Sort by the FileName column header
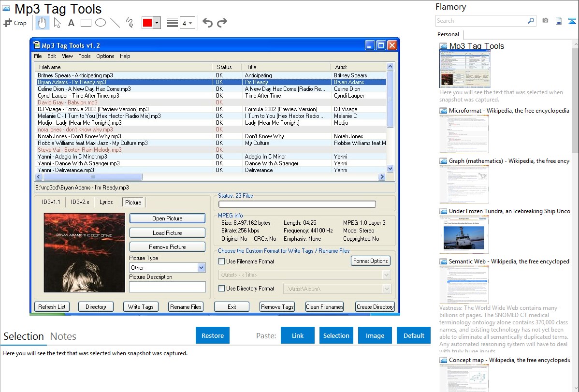The height and width of the screenshot is (392, 579). click(123, 67)
